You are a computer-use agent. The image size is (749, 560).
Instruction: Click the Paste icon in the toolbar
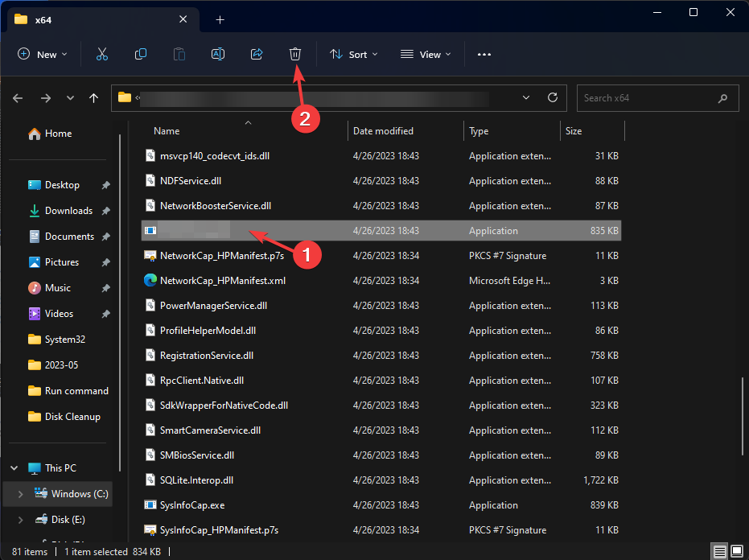click(x=179, y=54)
